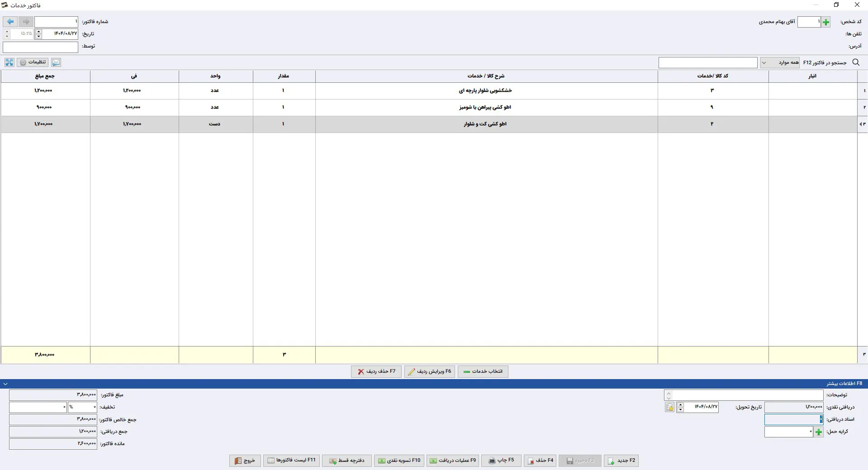Open F11 لیست فاکتورها invoice list
Viewport: 868px width, 470px height.
tap(291, 461)
